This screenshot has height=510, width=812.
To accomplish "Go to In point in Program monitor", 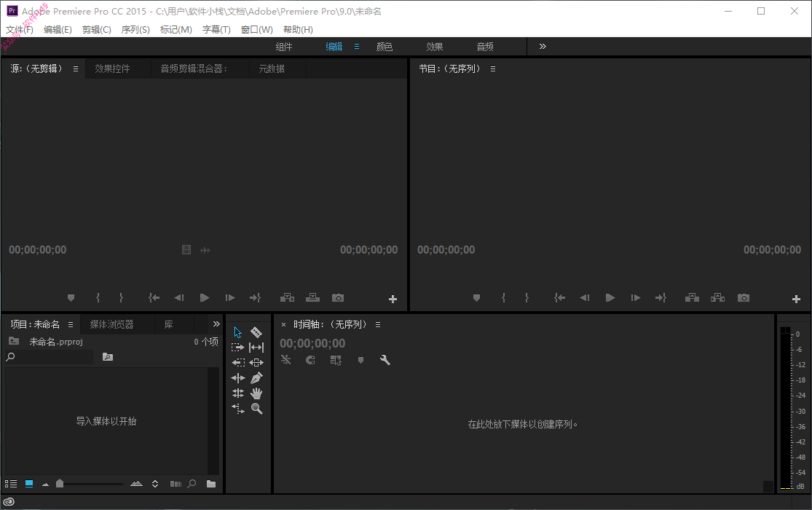I will [559, 297].
